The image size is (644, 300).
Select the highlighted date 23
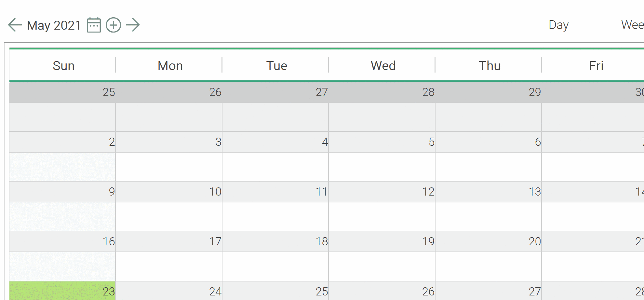[109, 291]
